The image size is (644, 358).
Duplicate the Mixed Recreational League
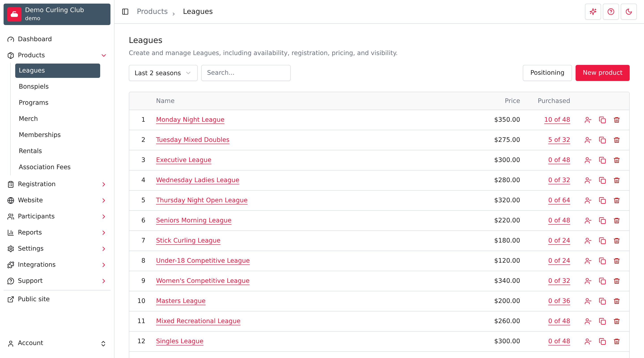pos(602,321)
